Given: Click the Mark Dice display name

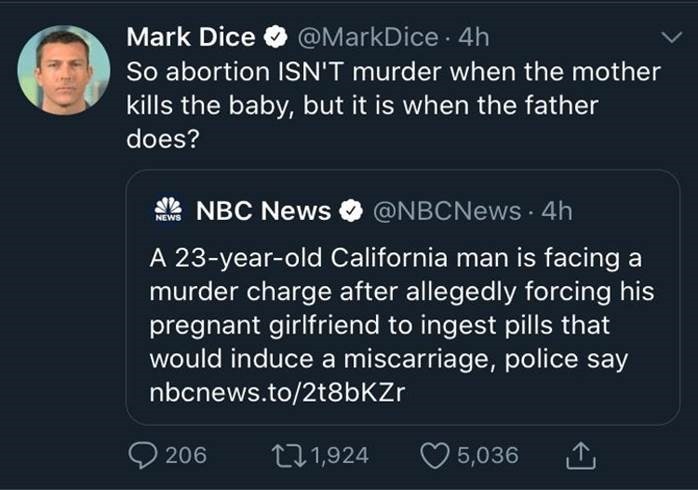Looking at the screenshot, I should tap(191, 37).
